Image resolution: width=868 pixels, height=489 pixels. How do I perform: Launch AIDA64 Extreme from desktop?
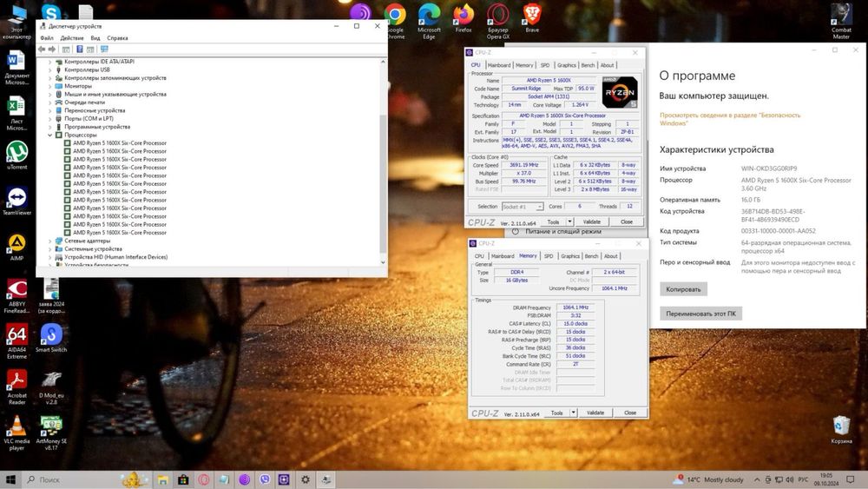pyautogui.click(x=16, y=341)
